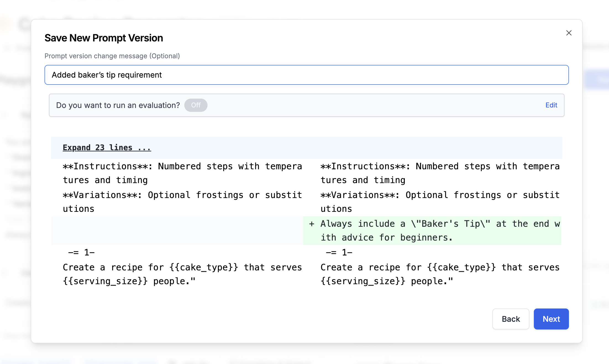Focus the prompt version change message field
This screenshot has height=364, width=609.
306,75
